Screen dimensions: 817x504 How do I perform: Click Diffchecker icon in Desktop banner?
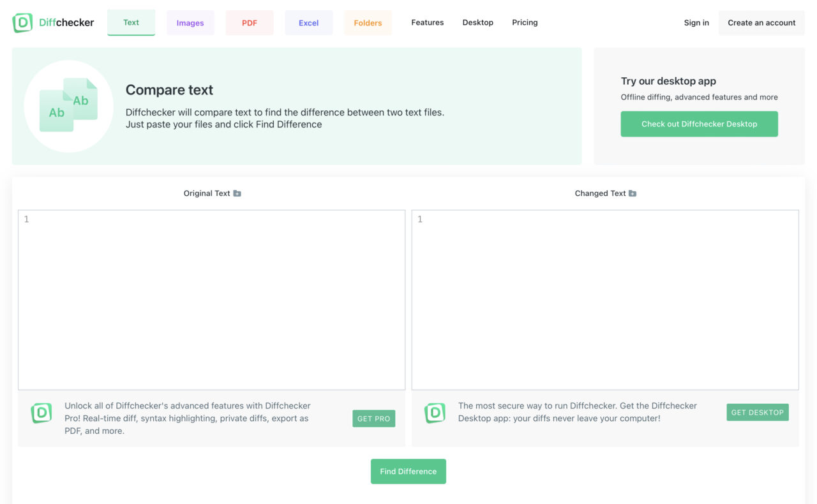point(435,413)
